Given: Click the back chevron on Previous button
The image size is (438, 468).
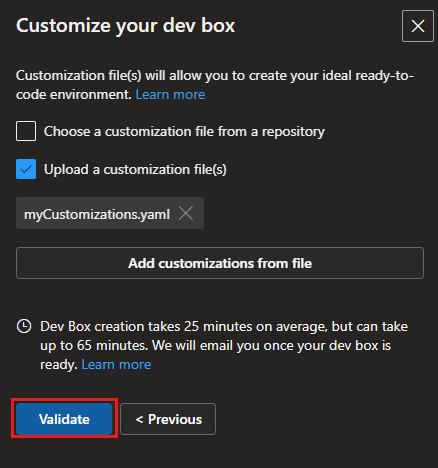Looking at the screenshot, I should [x=139, y=419].
